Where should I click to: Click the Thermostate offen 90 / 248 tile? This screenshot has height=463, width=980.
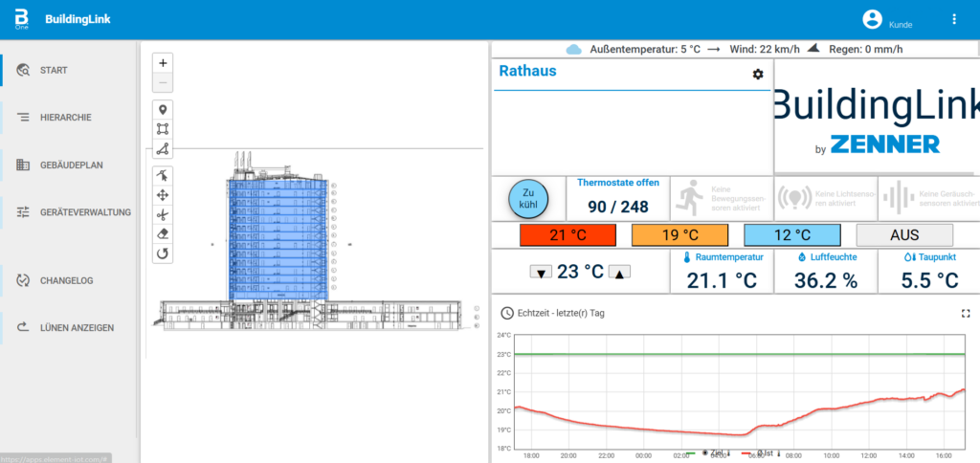[x=618, y=198]
